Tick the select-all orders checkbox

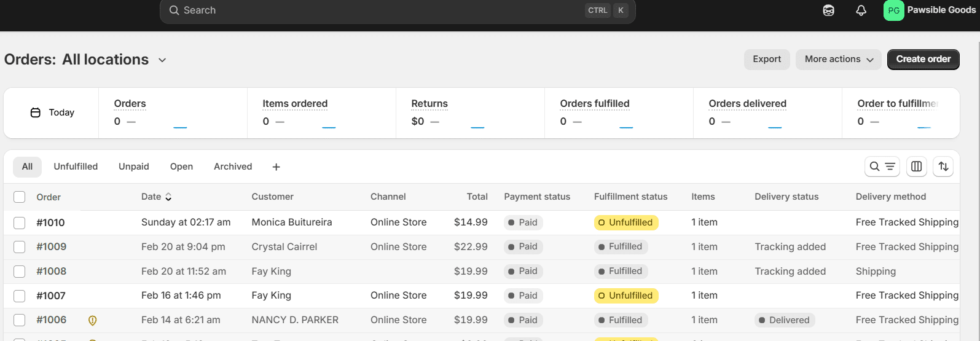tap(20, 197)
